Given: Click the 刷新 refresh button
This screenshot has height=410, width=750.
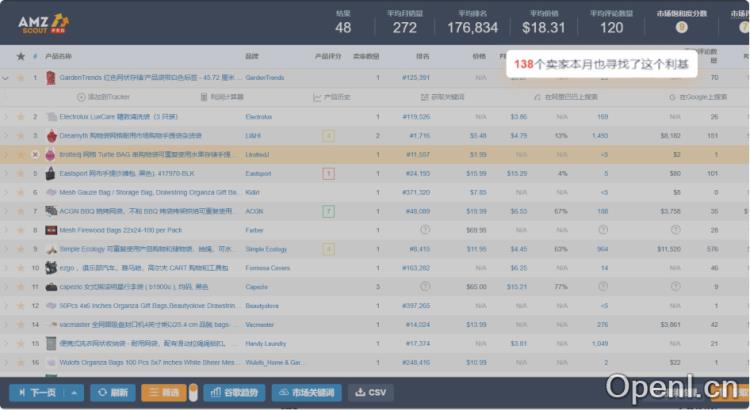Looking at the screenshot, I should [x=113, y=392].
